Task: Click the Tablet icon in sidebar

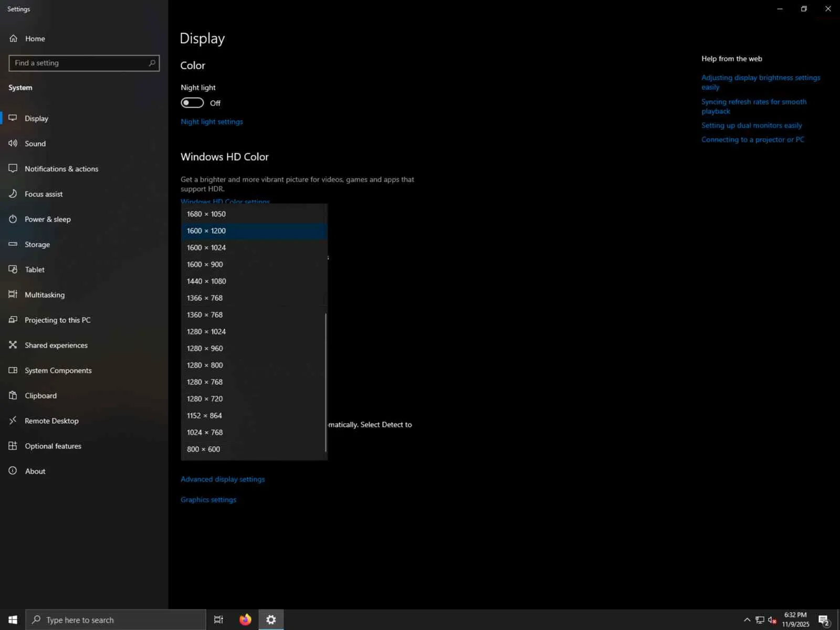Action: (x=13, y=269)
